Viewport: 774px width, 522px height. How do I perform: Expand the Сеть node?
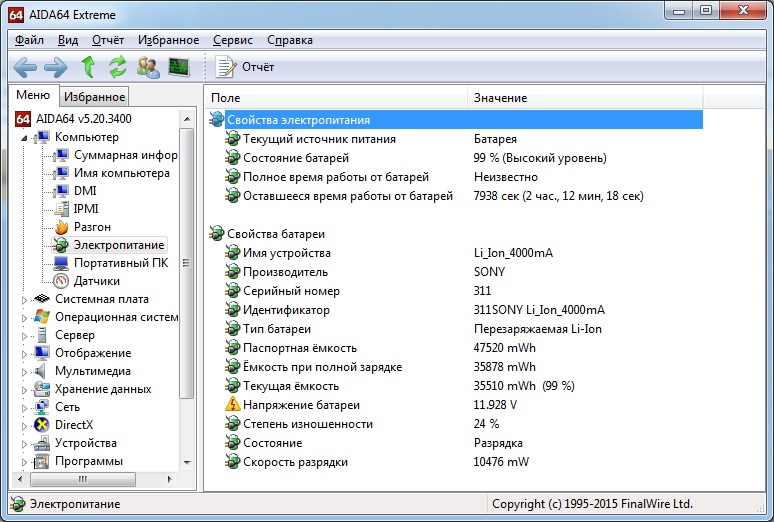point(24,408)
